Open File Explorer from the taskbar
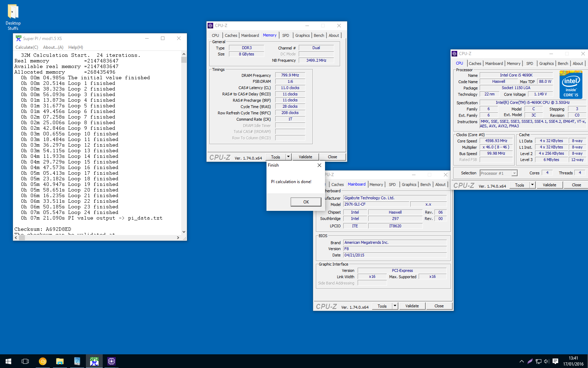The image size is (588, 368). click(x=60, y=361)
